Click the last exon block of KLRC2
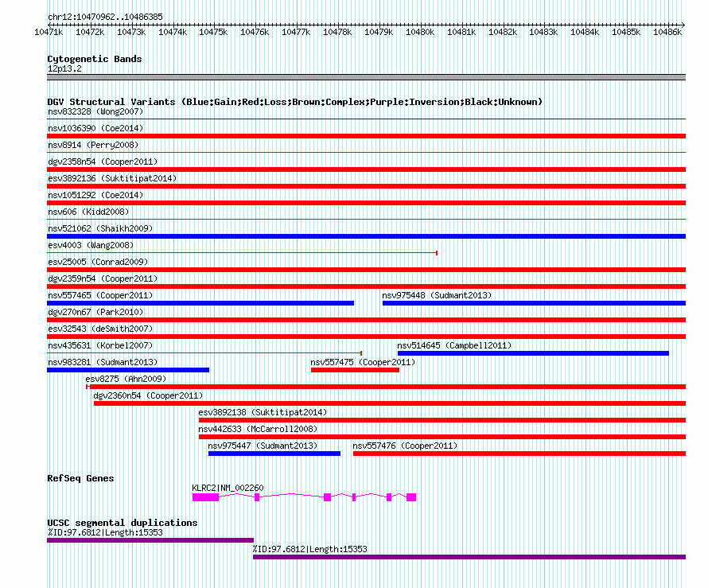Viewport: 708px width, 588px height. [411, 497]
